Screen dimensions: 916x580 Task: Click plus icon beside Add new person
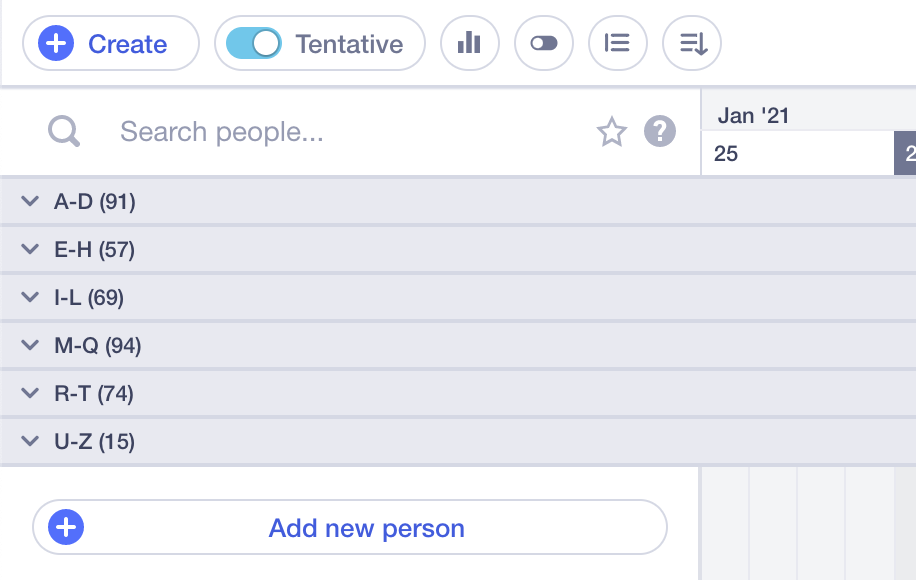66,527
